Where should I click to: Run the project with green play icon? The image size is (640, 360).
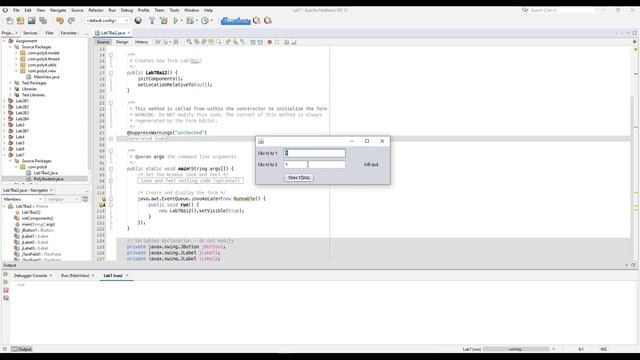point(176,20)
